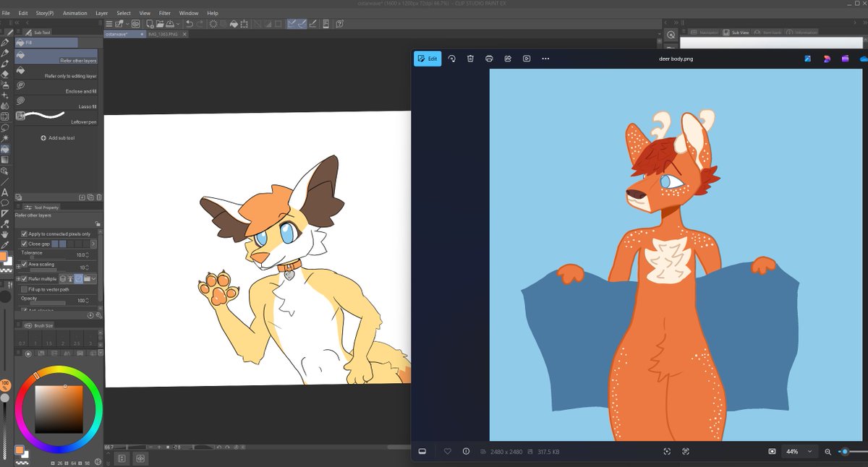The width and height of the screenshot is (868, 467).
Task: Click the Clip Studio launcher icon
Action: click(x=135, y=23)
